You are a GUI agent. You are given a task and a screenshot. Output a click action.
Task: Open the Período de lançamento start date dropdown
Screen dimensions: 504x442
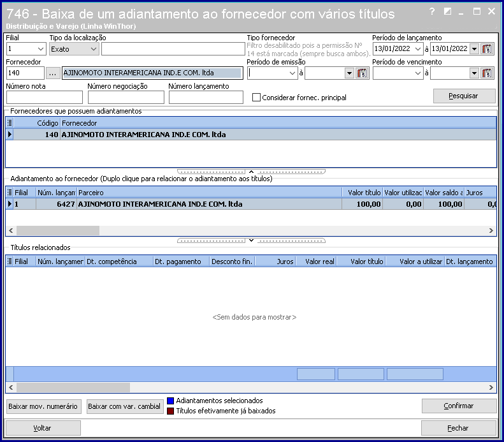(417, 49)
